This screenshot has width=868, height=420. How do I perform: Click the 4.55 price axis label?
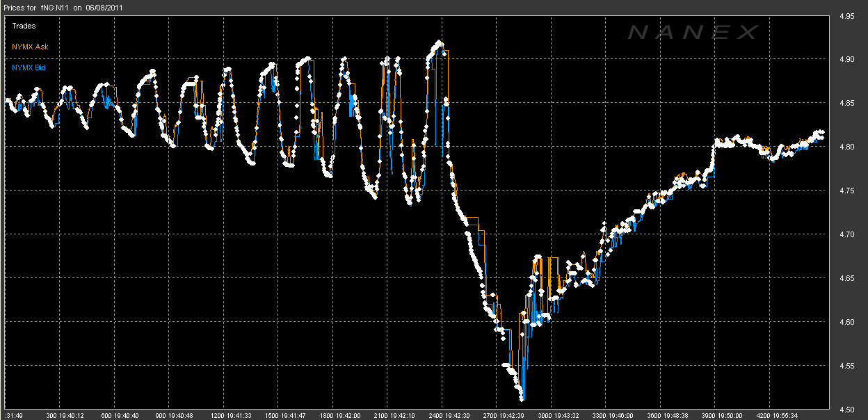[846, 366]
